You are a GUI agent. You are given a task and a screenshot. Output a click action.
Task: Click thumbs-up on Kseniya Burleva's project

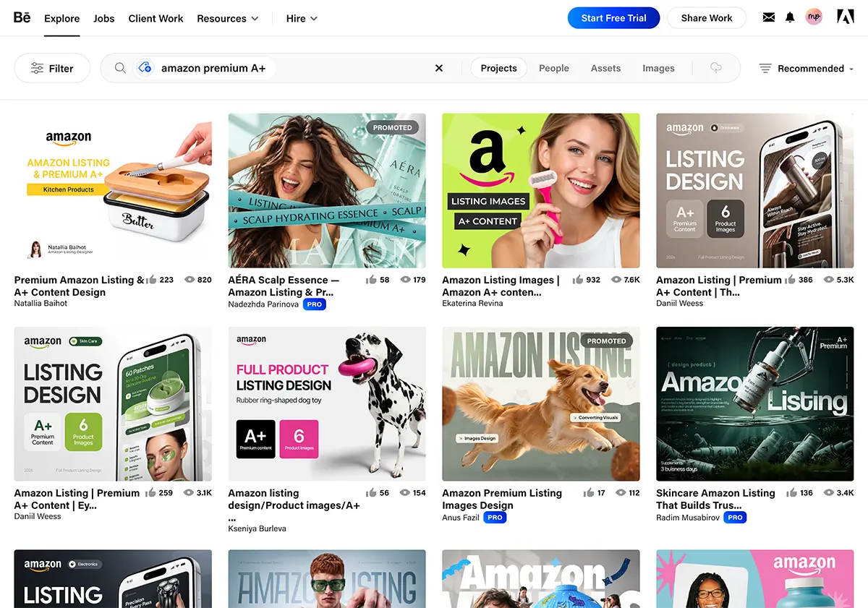(x=371, y=493)
